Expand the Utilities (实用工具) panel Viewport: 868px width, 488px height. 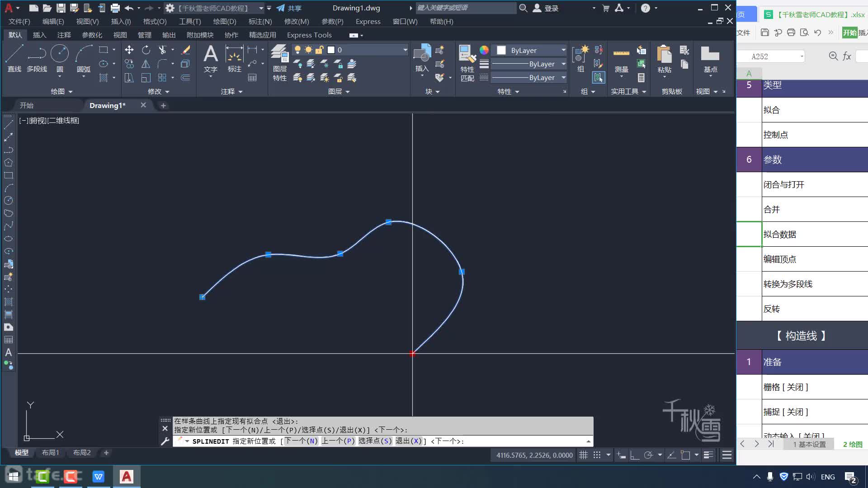click(628, 91)
